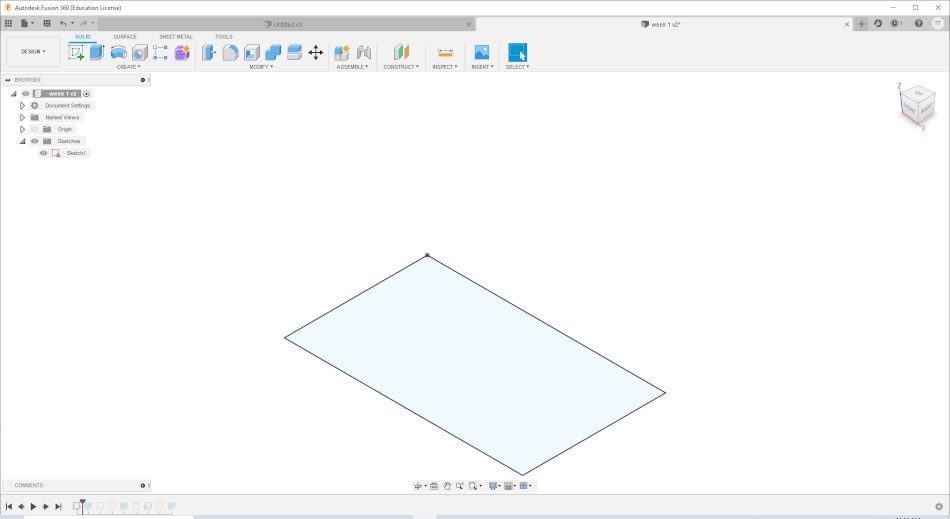This screenshot has height=519, width=950.
Task: Select the Fillet tool
Action: pyautogui.click(x=230, y=53)
